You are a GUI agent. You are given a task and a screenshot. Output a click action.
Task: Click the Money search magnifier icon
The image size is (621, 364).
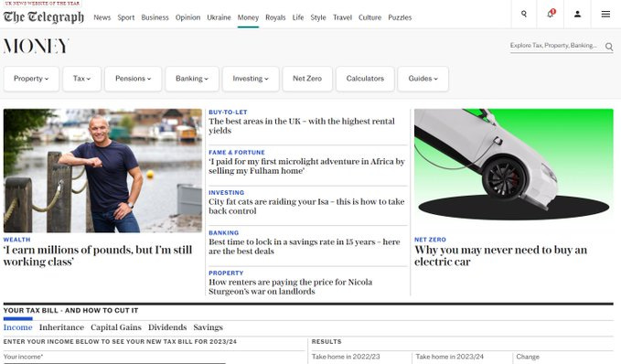(609, 47)
